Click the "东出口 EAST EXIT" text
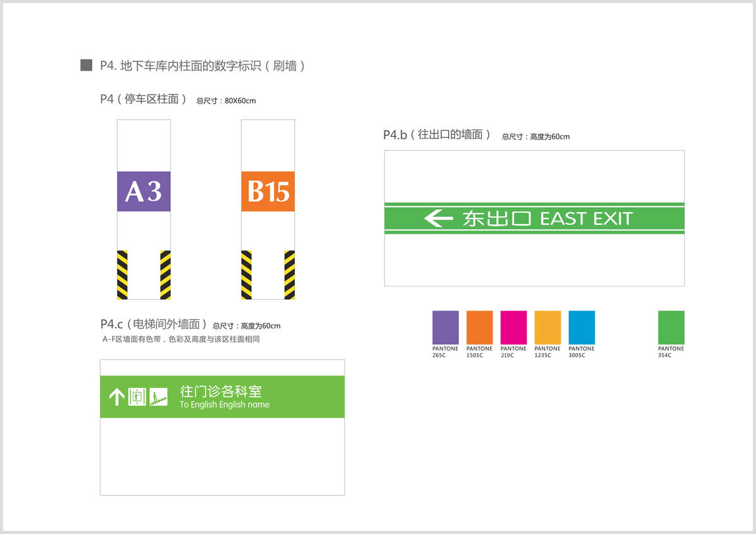This screenshot has height=534, width=756. point(547,219)
